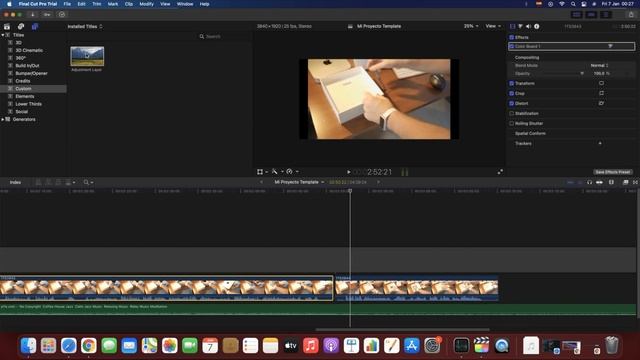Click the Save Effects Preset button
This screenshot has width=640, height=360.
point(612,172)
